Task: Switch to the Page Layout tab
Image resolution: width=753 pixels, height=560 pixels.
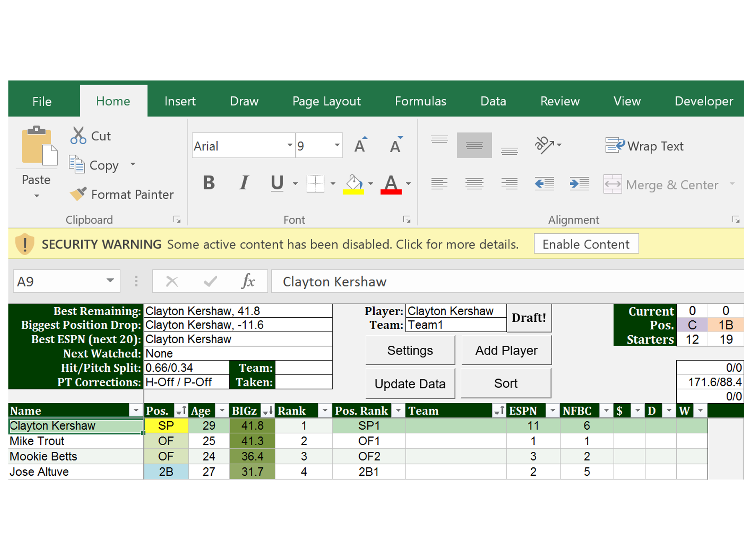Action: point(326,101)
